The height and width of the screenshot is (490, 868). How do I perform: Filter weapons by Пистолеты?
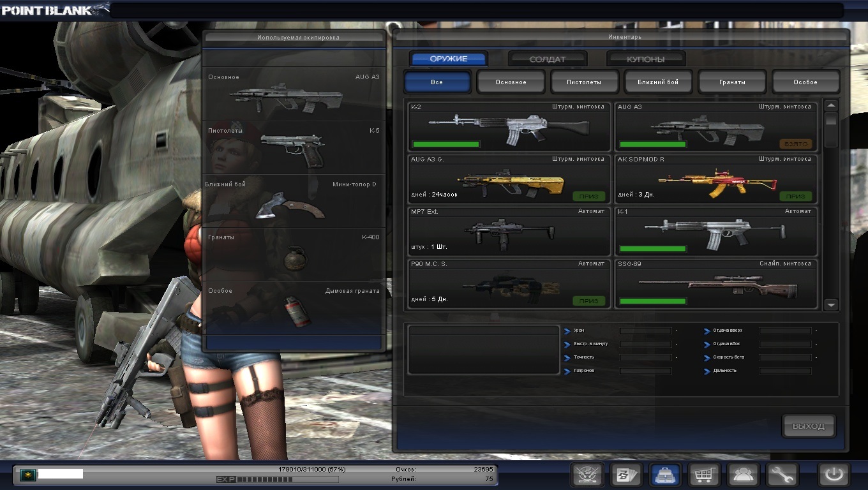(585, 82)
